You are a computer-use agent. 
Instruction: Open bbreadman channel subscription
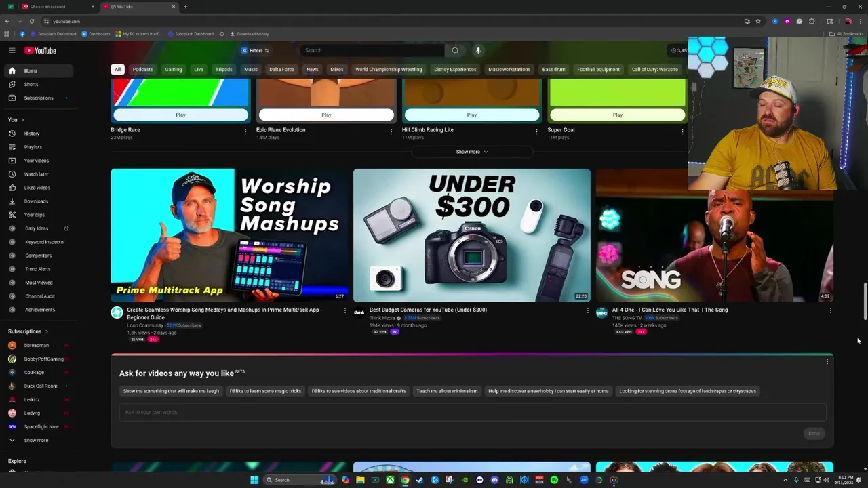point(39,345)
